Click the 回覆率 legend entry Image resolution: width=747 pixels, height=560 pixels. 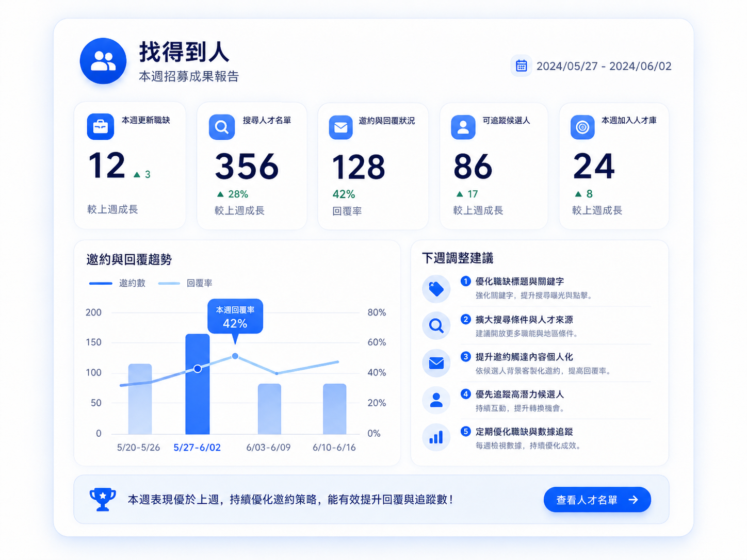185,283
